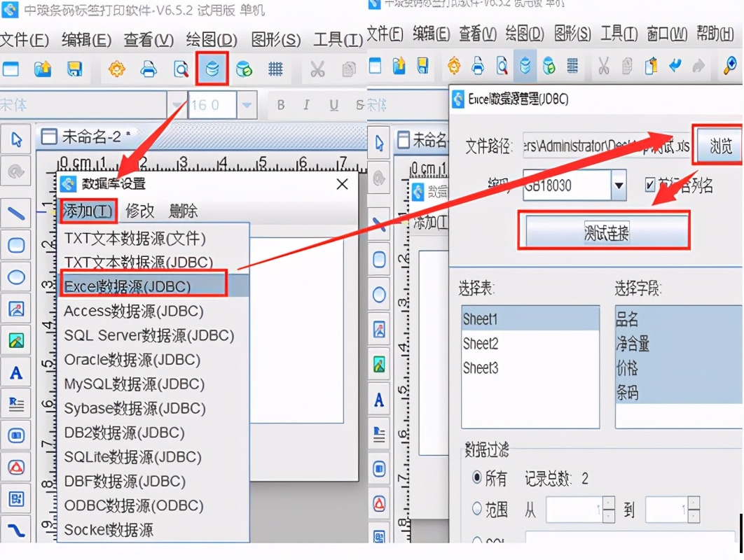The height and width of the screenshot is (560, 744).
Task: Open the font size 16.0 dropdown arrow
Action: tap(247, 105)
